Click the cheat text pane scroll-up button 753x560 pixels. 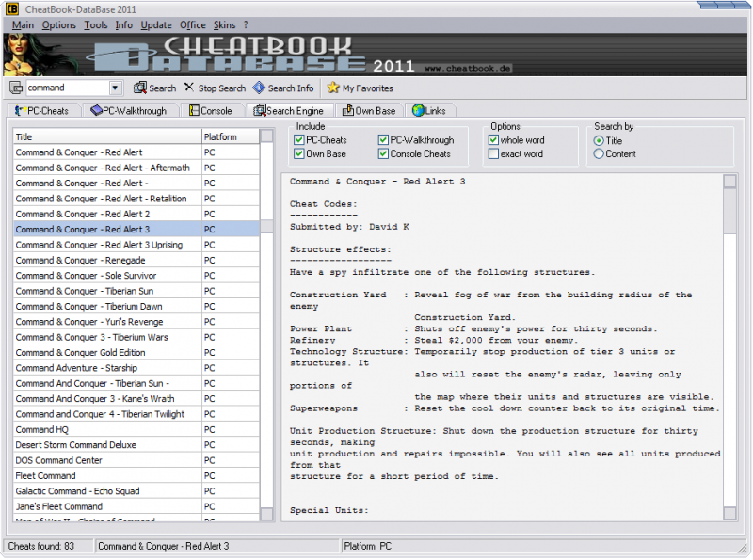[730, 181]
